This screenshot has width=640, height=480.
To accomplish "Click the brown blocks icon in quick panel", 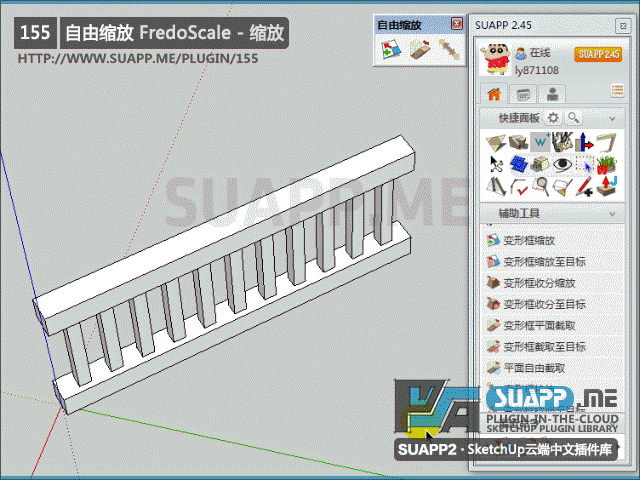I will [518, 142].
